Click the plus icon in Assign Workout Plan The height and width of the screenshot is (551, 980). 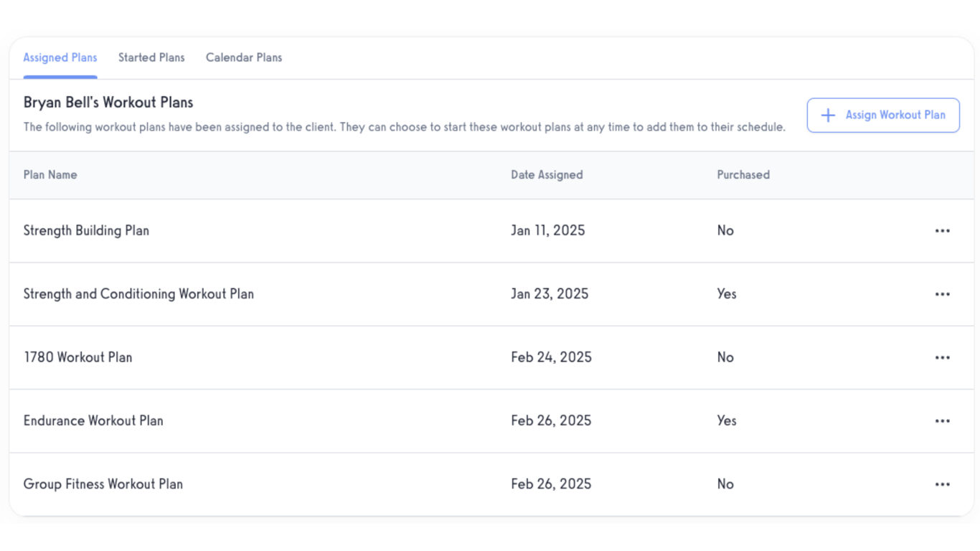(x=828, y=116)
